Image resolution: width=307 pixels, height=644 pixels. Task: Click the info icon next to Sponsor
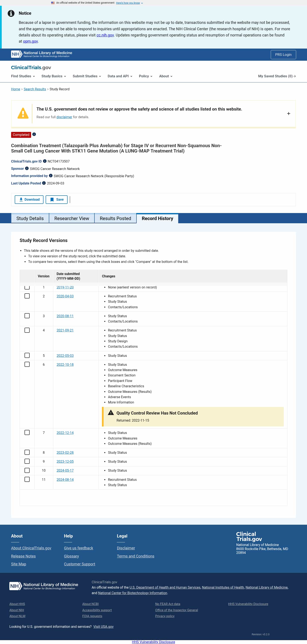pos(27,168)
